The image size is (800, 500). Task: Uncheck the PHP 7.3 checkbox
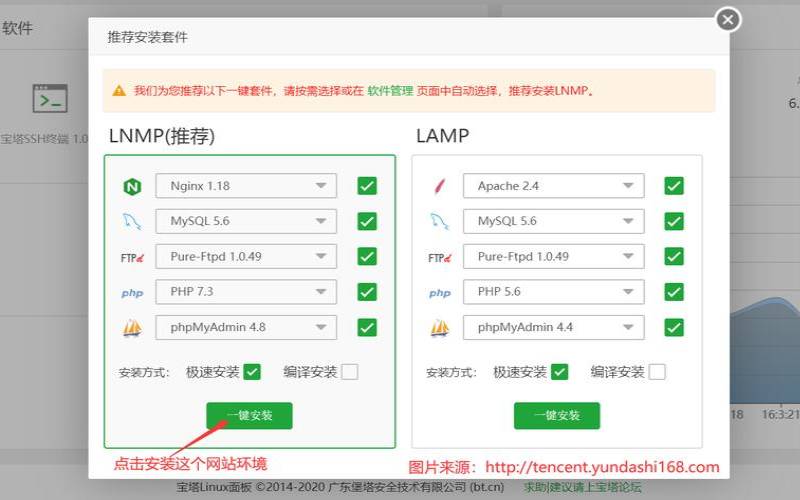(367, 292)
